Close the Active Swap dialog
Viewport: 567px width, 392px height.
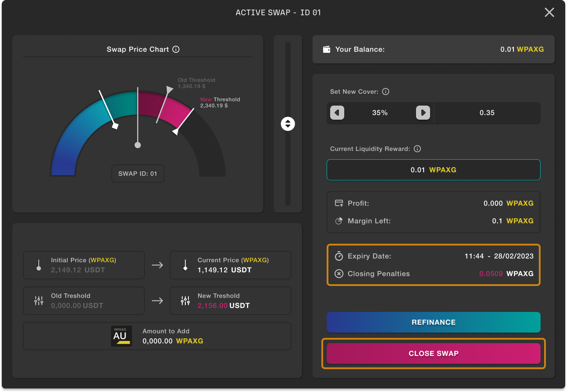click(549, 13)
